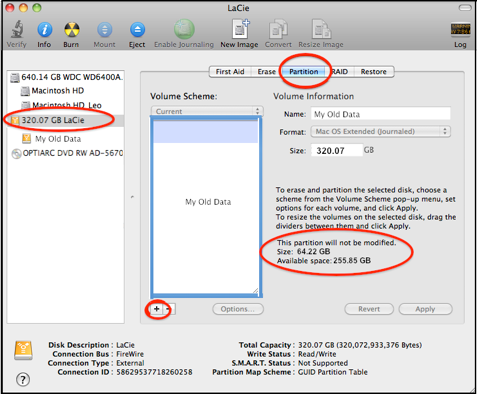Screen dimensions: 477x394
Task: Switch to the Erase tab
Action: 266,72
